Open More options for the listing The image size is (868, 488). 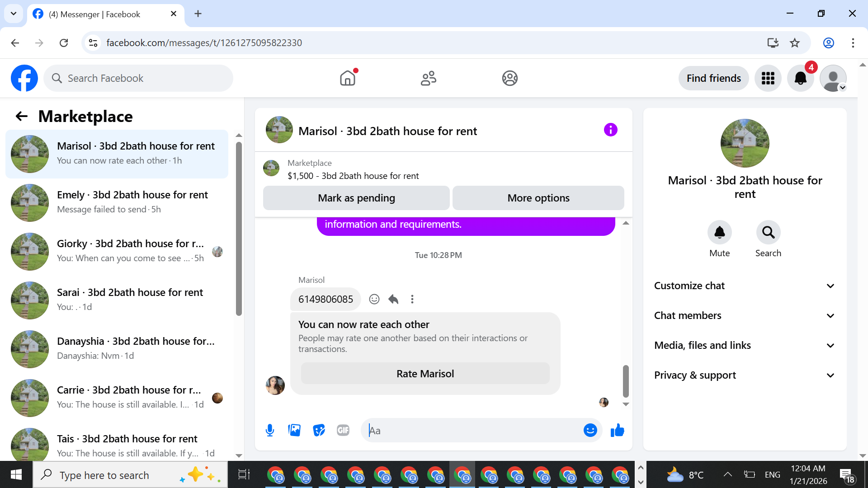[x=538, y=198]
